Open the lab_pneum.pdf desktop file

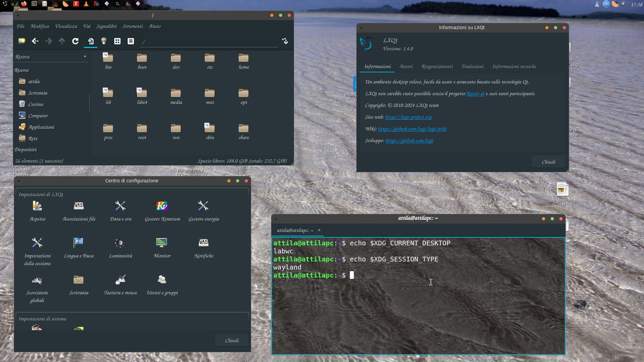tap(562, 196)
